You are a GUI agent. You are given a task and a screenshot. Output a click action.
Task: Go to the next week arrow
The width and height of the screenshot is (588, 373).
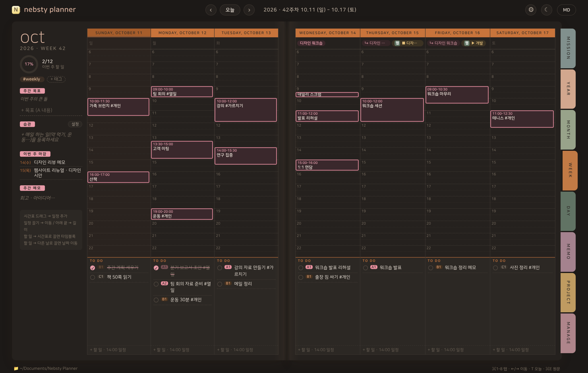pyautogui.click(x=249, y=10)
